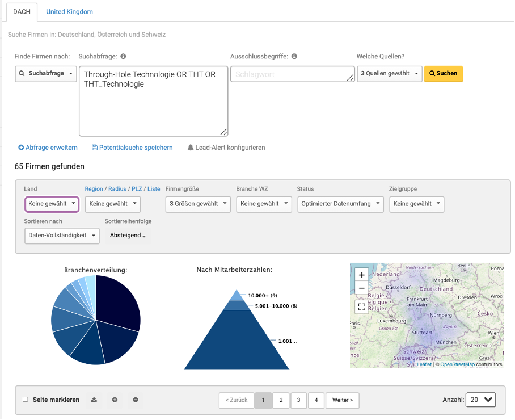515x420 pixels.
Task: Check the Seite markieren checkbox
Action: click(x=26, y=400)
